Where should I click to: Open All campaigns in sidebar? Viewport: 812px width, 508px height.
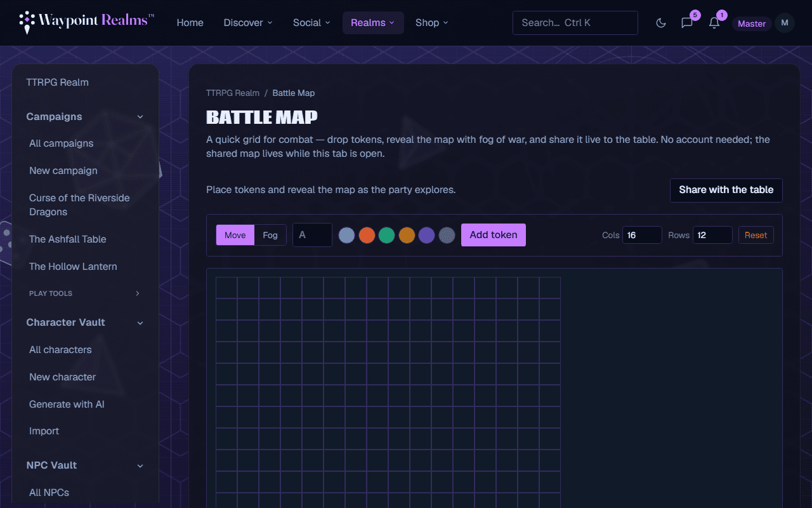click(62, 144)
